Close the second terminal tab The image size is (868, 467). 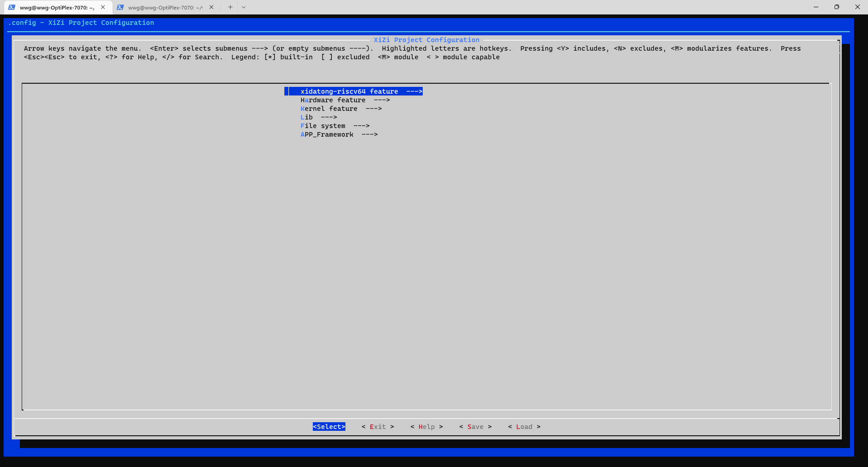point(212,7)
